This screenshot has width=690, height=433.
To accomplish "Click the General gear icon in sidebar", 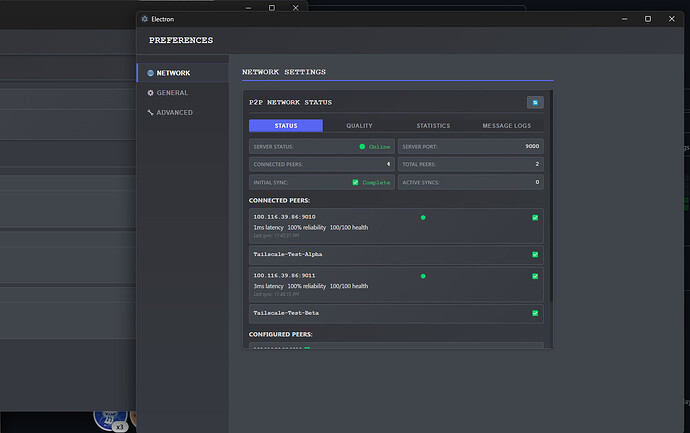I will (150, 93).
